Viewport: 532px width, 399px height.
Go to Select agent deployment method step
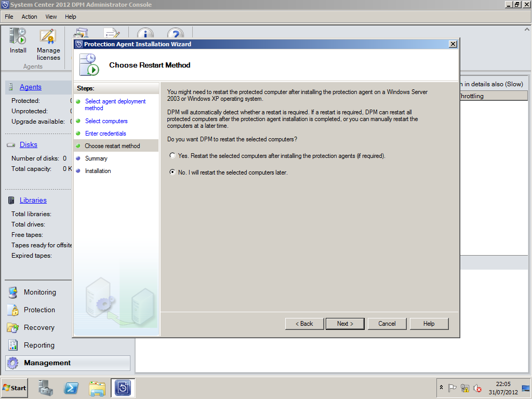tap(115, 104)
